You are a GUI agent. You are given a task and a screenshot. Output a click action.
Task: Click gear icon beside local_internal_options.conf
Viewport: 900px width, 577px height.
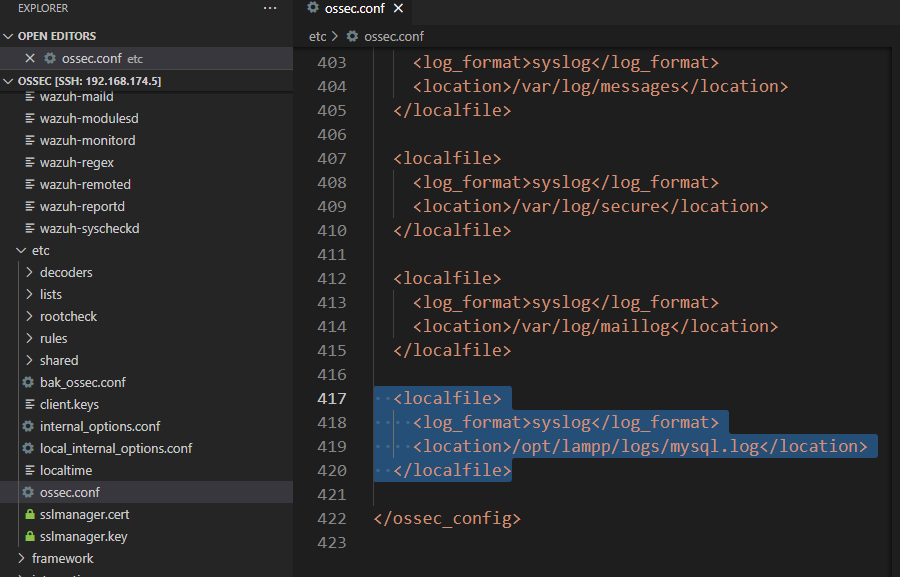point(28,448)
